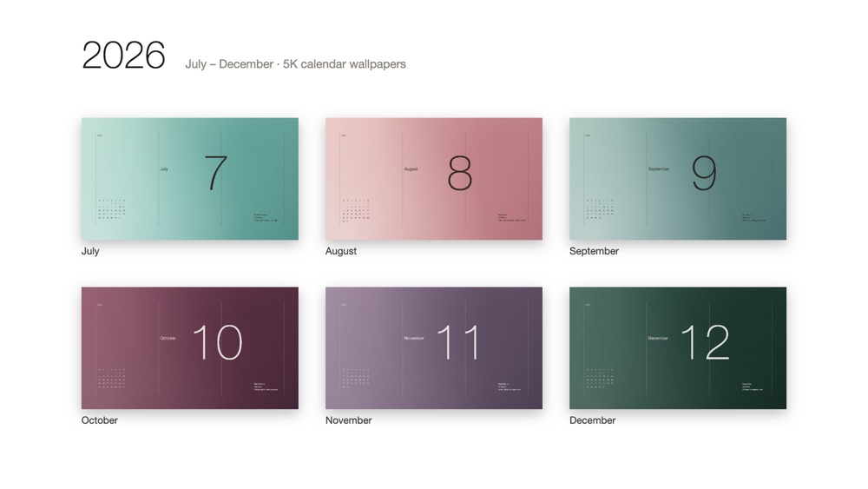Click the "July – December · 5K calendar wallpapers" subtitle
This screenshot has width=868, height=489.
pyautogui.click(x=296, y=64)
